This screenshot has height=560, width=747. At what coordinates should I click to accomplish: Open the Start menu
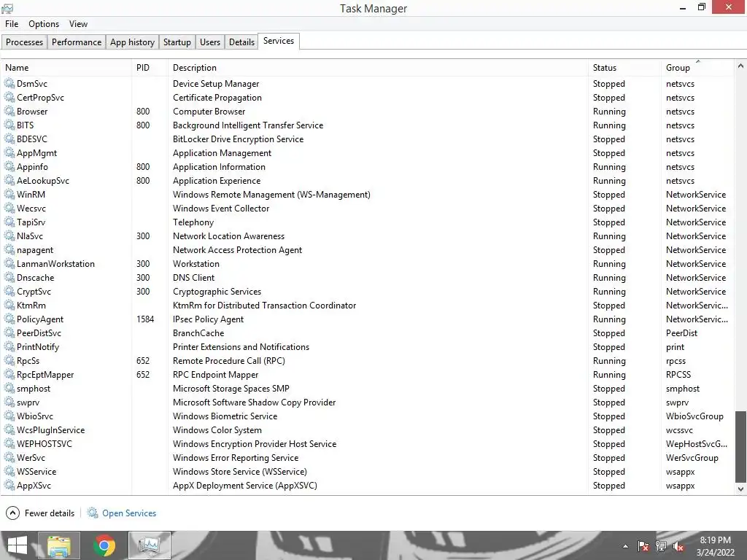[x=18, y=545]
